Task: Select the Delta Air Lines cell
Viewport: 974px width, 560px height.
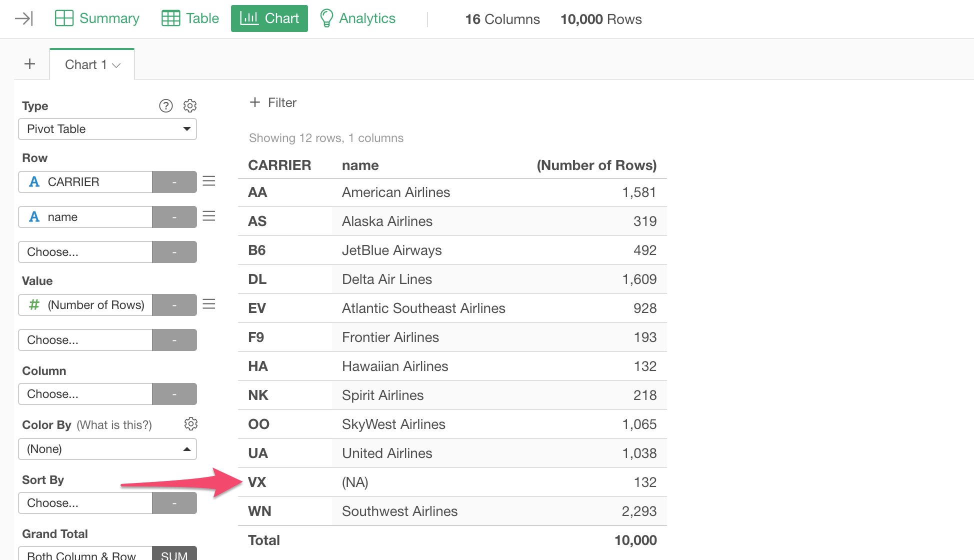Action: [x=387, y=279]
